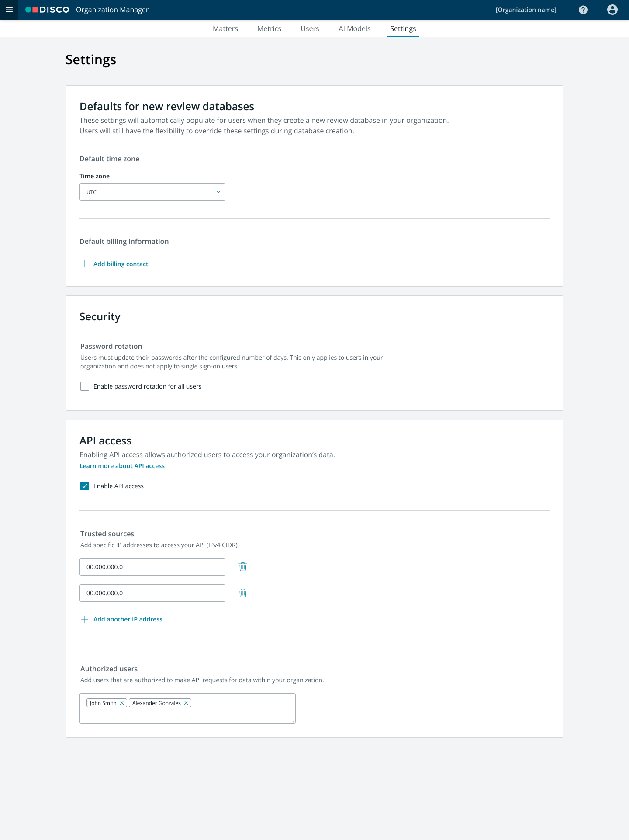
Task: Open the hamburger navigation menu
Action: click(9, 10)
